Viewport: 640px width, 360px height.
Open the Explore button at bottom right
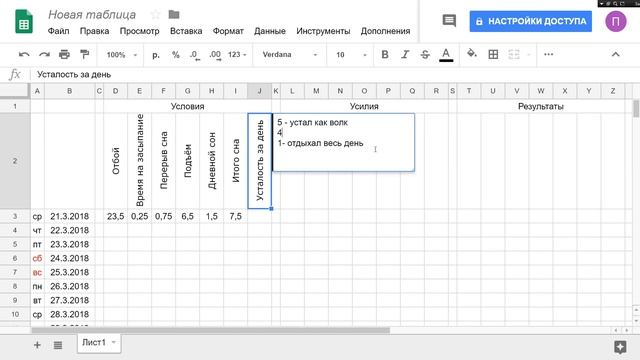tap(620, 347)
